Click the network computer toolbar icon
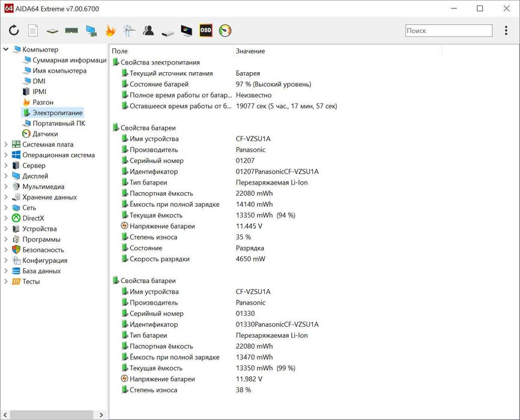This screenshot has height=420, width=520. (x=91, y=31)
